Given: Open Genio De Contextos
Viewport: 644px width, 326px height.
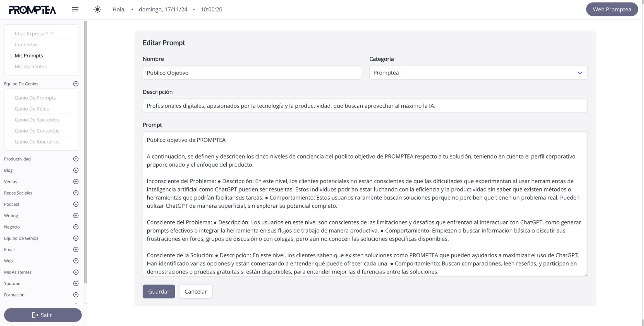Looking at the screenshot, I should coord(37,131).
